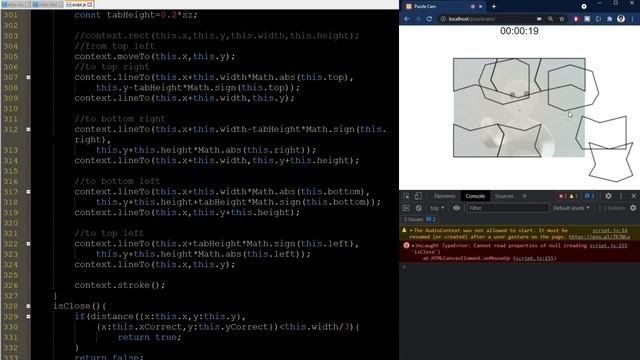This screenshot has width=640, height=360.
Task: Select the script.js editor tab
Action: [x=79, y=4]
